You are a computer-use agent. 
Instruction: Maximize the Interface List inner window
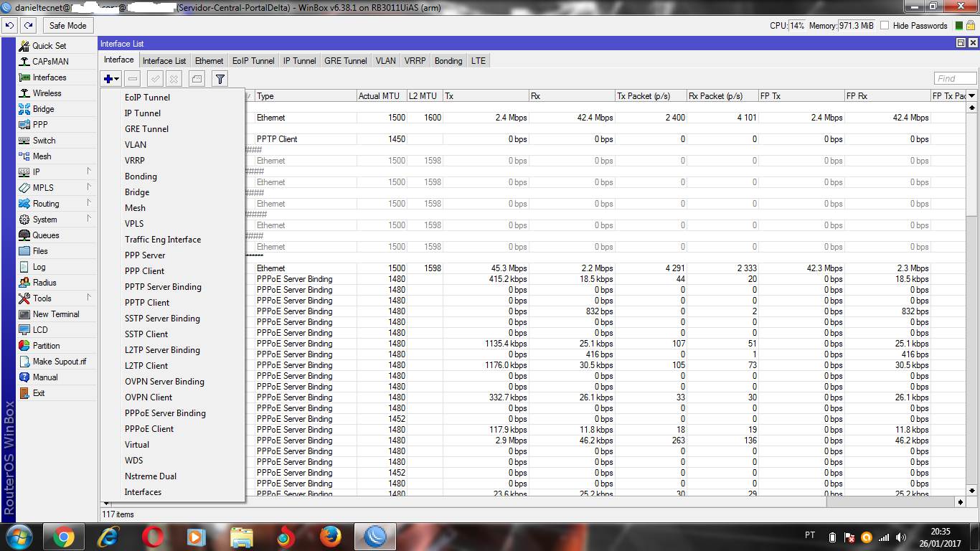point(961,44)
